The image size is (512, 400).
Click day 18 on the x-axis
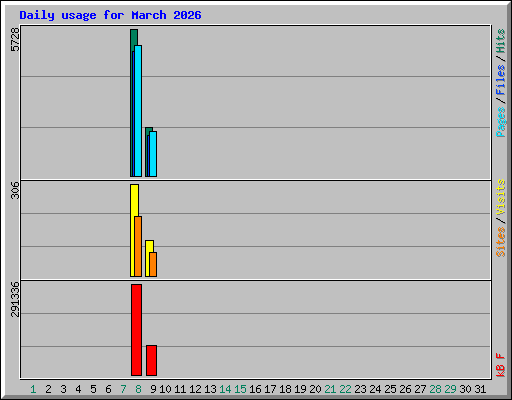point(285,389)
